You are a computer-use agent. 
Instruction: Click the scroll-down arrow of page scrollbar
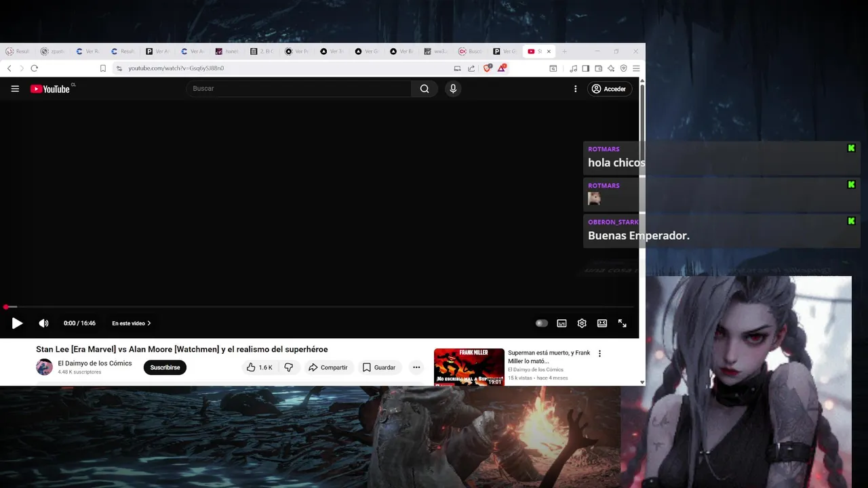(x=642, y=382)
